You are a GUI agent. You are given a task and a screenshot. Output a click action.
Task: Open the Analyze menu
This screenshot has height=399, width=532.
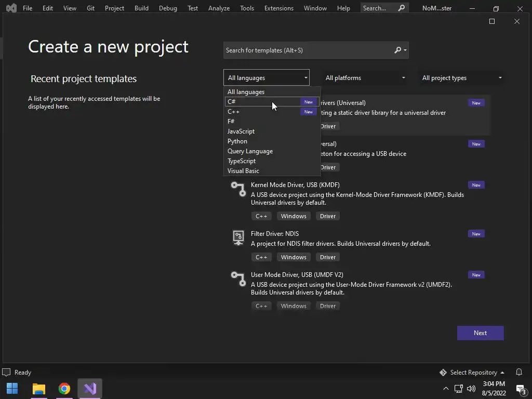(219, 8)
